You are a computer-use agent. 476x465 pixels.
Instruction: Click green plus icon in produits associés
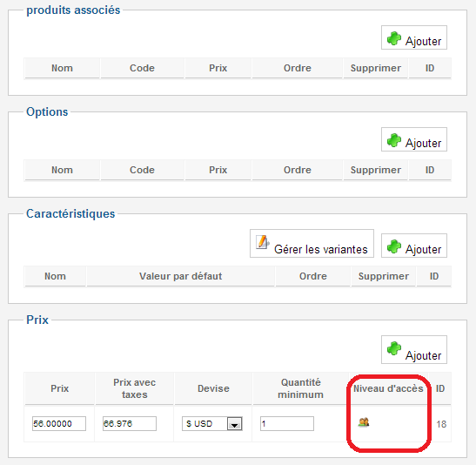[x=394, y=38]
